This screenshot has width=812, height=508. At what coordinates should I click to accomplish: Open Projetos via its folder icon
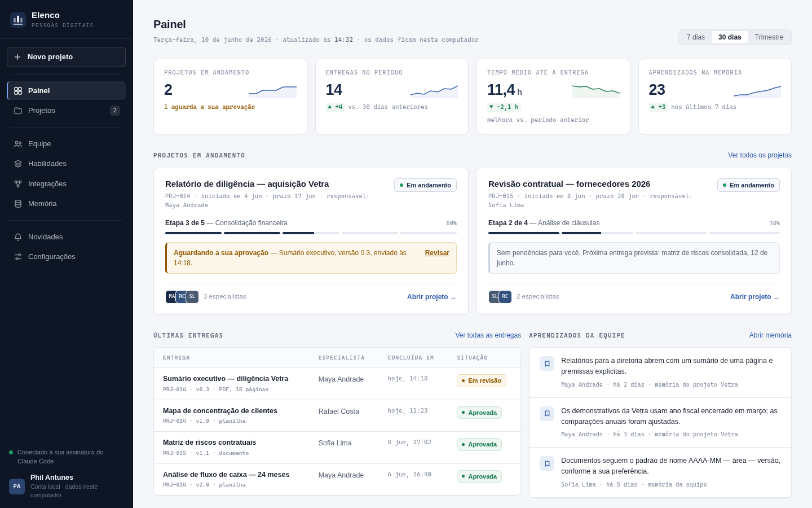(18, 111)
